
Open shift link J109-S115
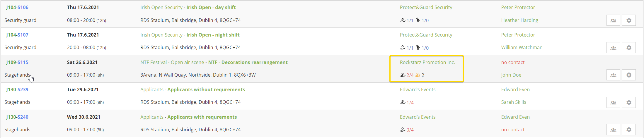[x=17, y=62]
